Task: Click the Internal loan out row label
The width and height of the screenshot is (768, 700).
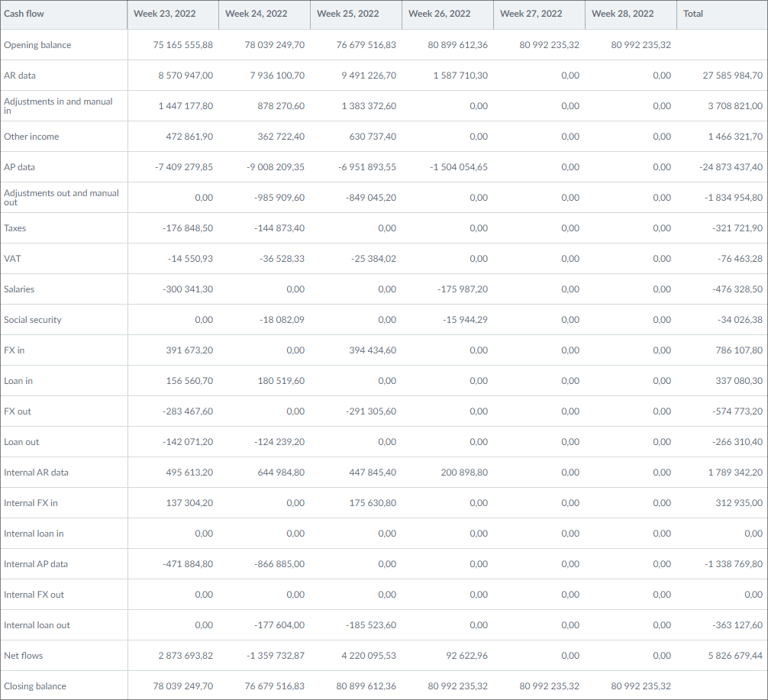Action: (x=37, y=625)
